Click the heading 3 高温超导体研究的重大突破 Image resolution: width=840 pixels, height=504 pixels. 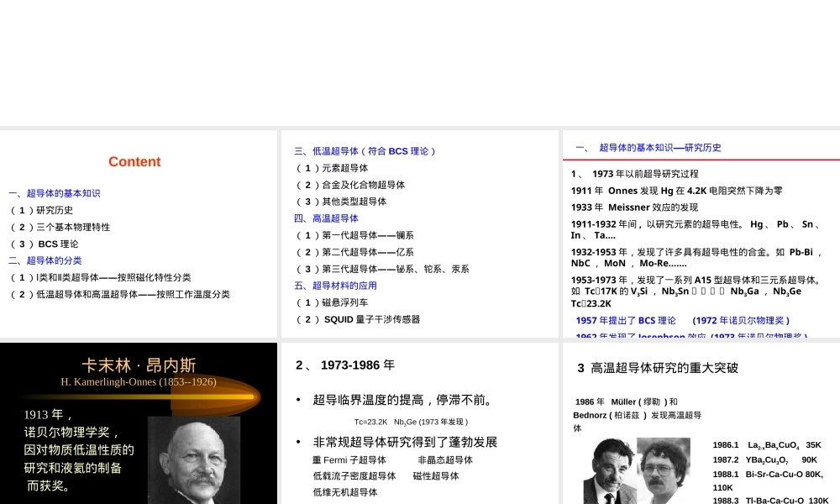658,368
